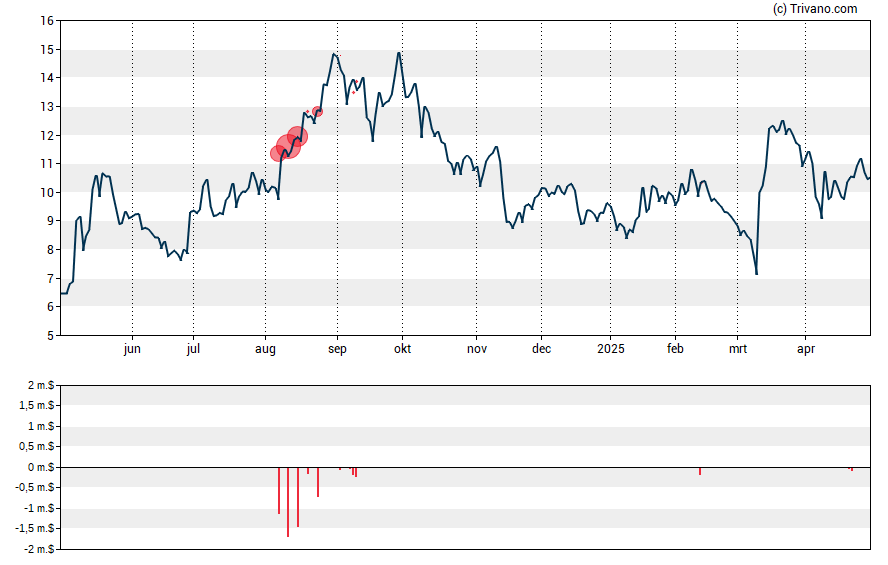Click the '9' price axis label
This screenshot has width=888, height=565.
pos(50,221)
